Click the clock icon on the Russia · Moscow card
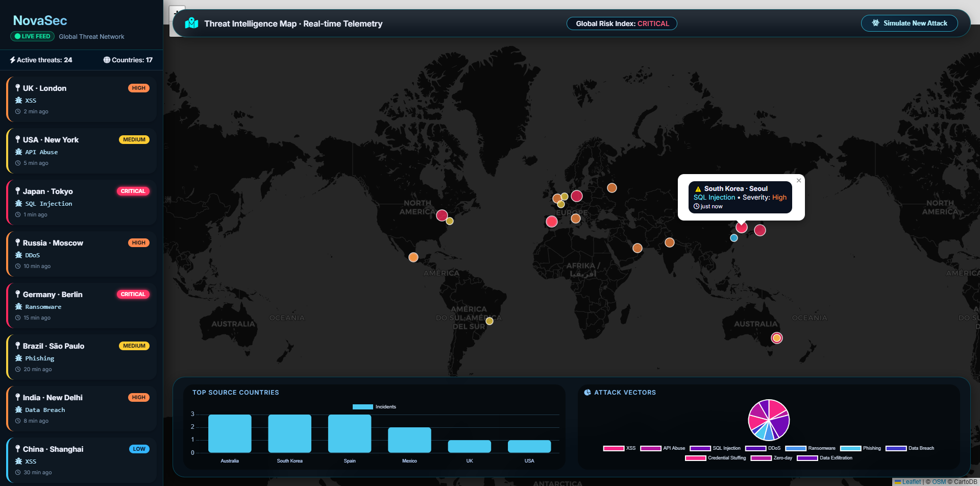980x486 pixels. pyautogui.click(x=17, y=266)
